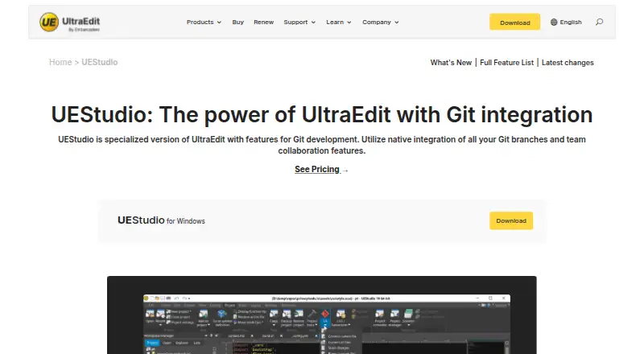This screenshot has width=644, height=354.
Task: Go to Home in the breadcrumb
Action: (x=60, y=62)
